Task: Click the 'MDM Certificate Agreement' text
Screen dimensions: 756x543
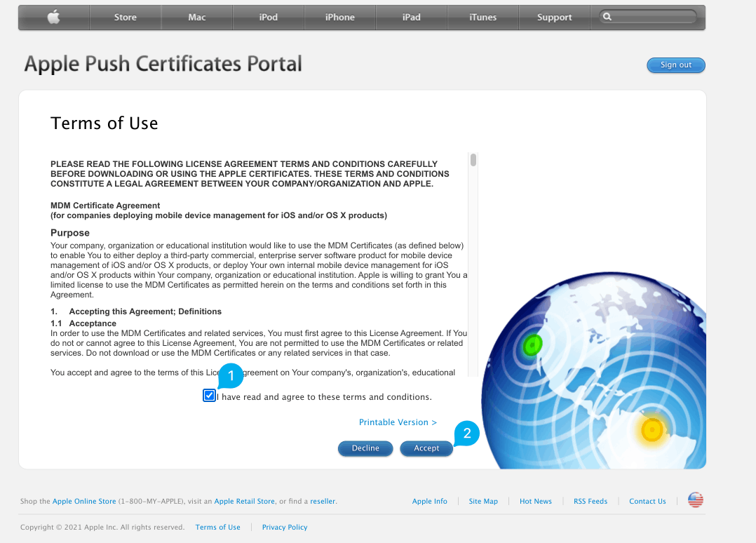Action: click(105, 206)
